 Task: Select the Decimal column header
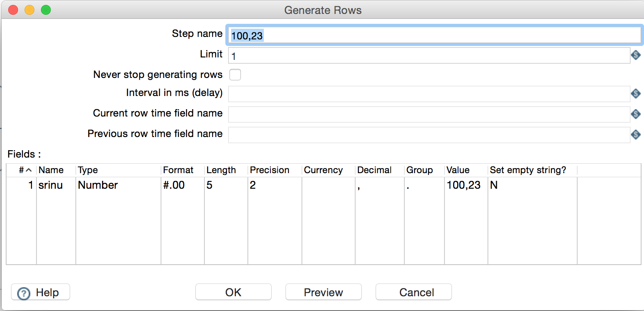tap(380, 170)
